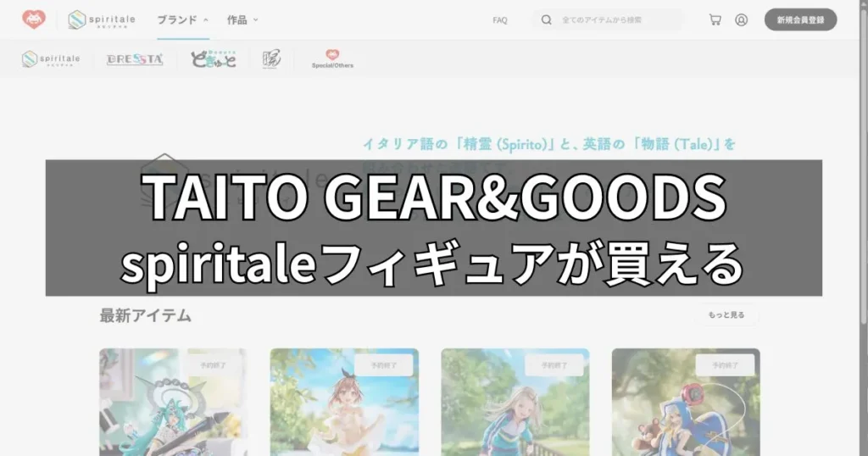This screenshot has width=868, height=456.
Task: Expand the 作品 dropdown menu
Action: (242, 20)
